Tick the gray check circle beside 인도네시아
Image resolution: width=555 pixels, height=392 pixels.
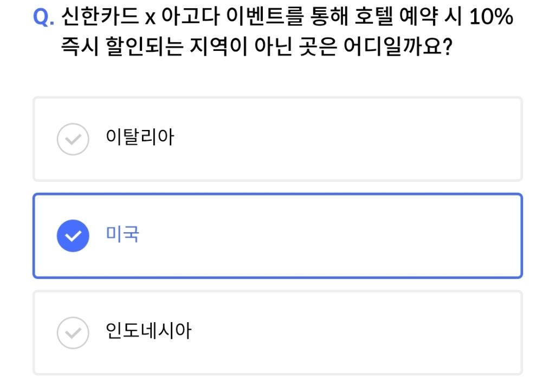(73, 332)
